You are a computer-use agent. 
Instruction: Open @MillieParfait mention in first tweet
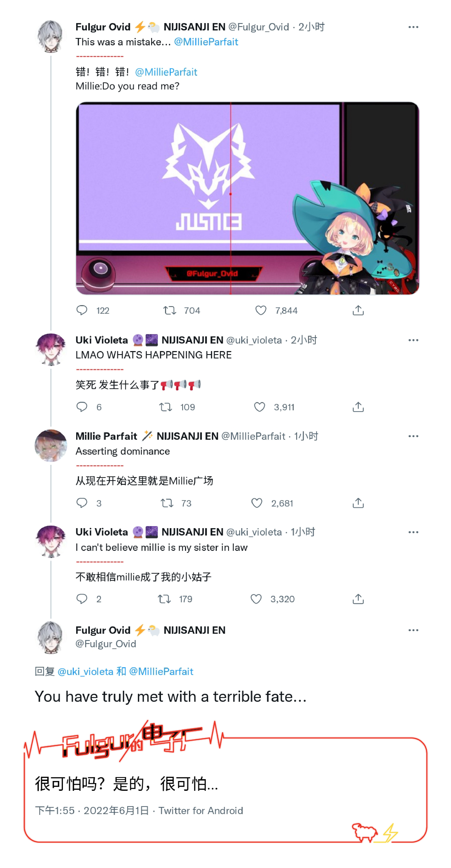point(206,42)
